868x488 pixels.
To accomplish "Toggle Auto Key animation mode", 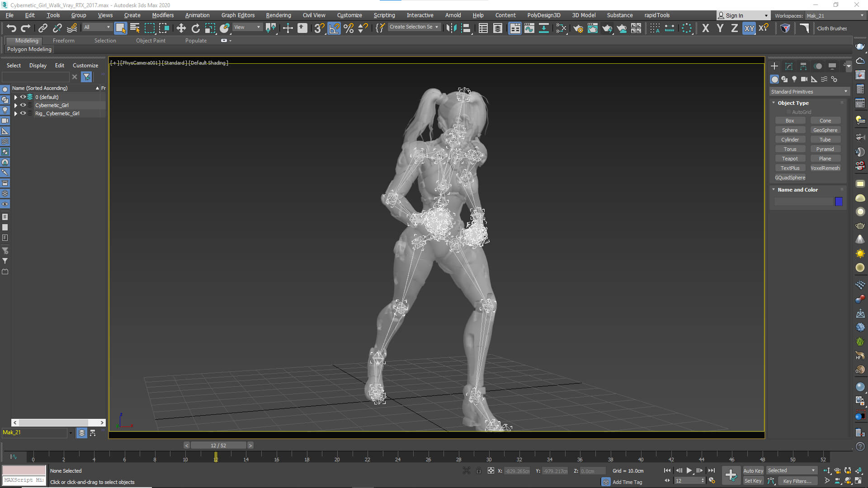I will (x=753, y=471).
